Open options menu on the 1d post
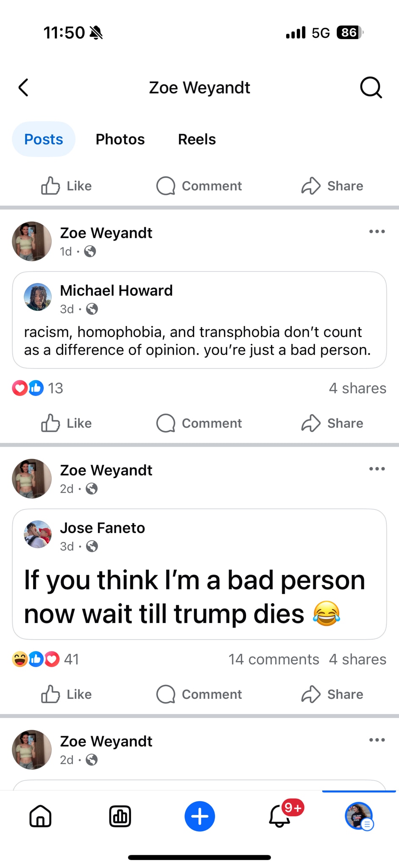This screenshot has width=399, height=868. coord(377,231)
